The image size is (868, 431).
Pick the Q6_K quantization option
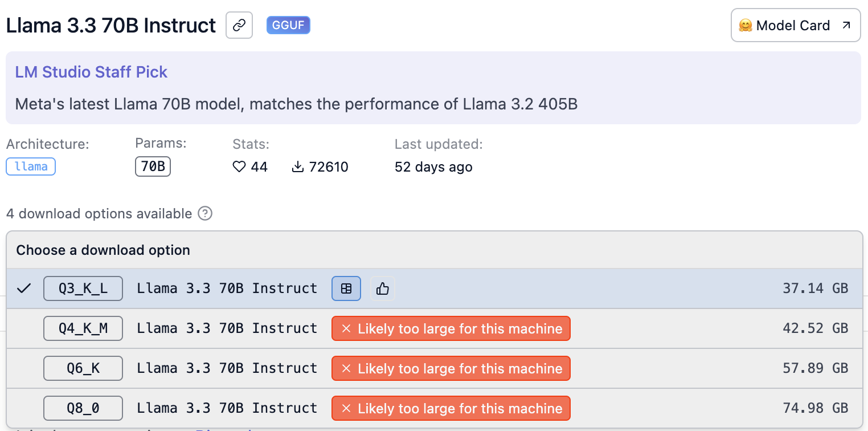83,368
